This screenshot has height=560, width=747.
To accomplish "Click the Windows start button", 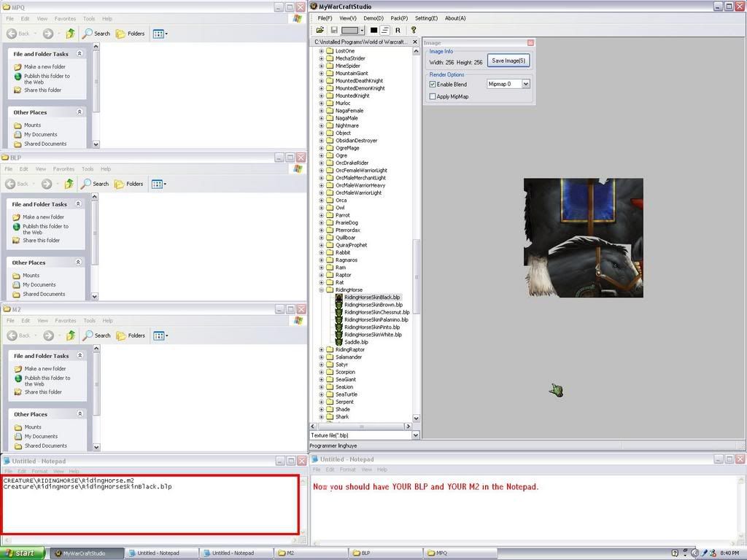I will 22,553.
